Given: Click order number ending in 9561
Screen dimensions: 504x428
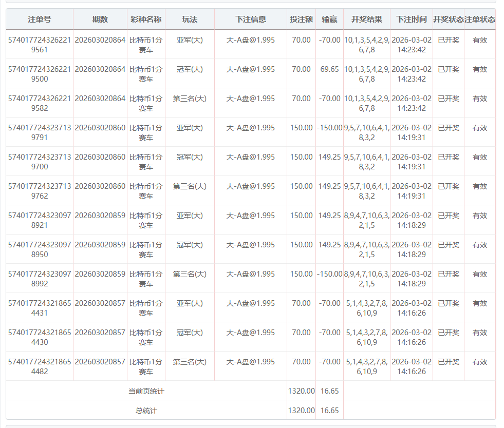Looking at the screenshot, I should coord(40,45).
